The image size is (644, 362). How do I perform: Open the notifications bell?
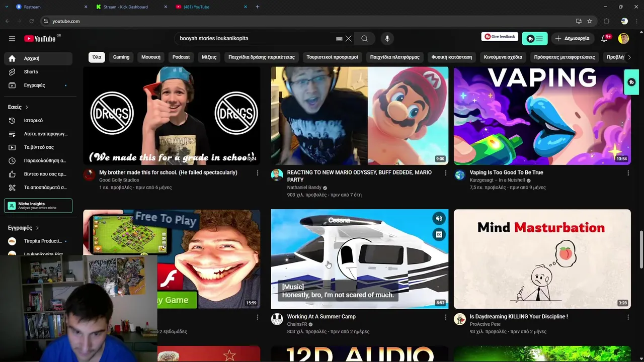click(x=604, y=38)
